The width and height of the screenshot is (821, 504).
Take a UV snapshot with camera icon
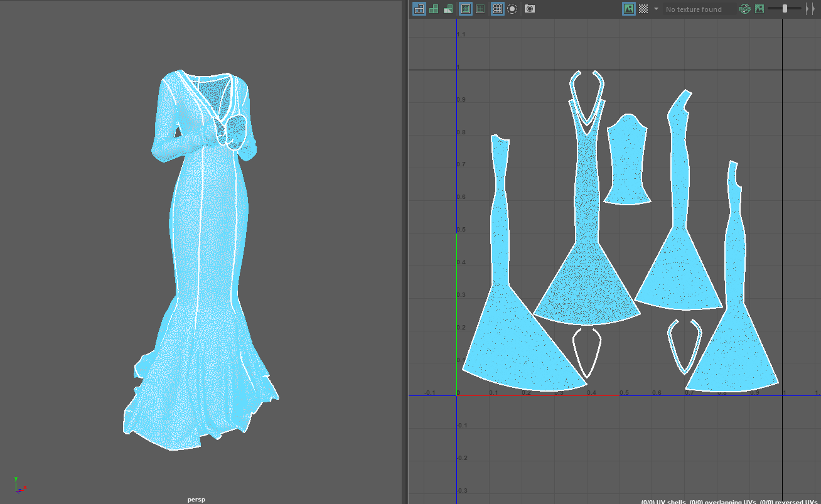(530, 9)
